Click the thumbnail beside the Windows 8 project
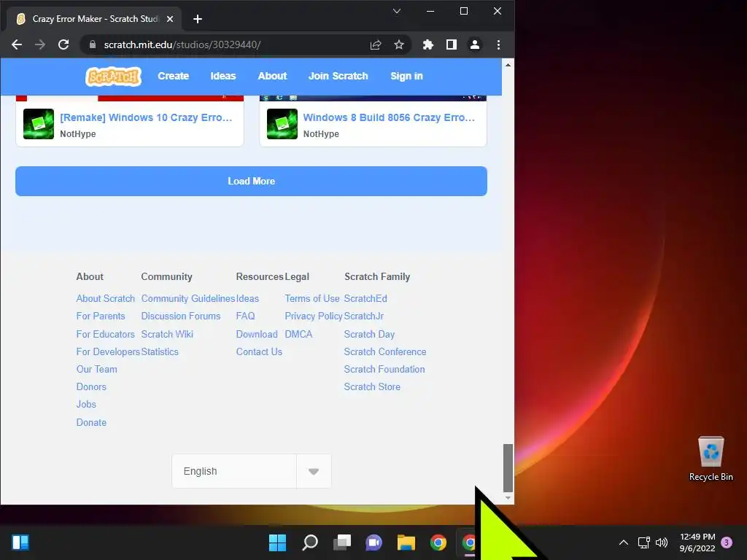 click(x=282, y=124)
